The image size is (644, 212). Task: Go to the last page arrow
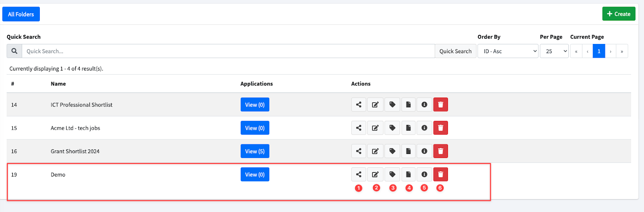(x=622, y=51)
